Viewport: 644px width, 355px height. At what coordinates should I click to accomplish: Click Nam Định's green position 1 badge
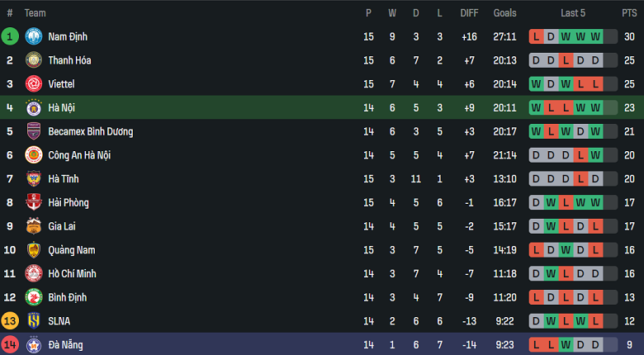pos(10,36)
